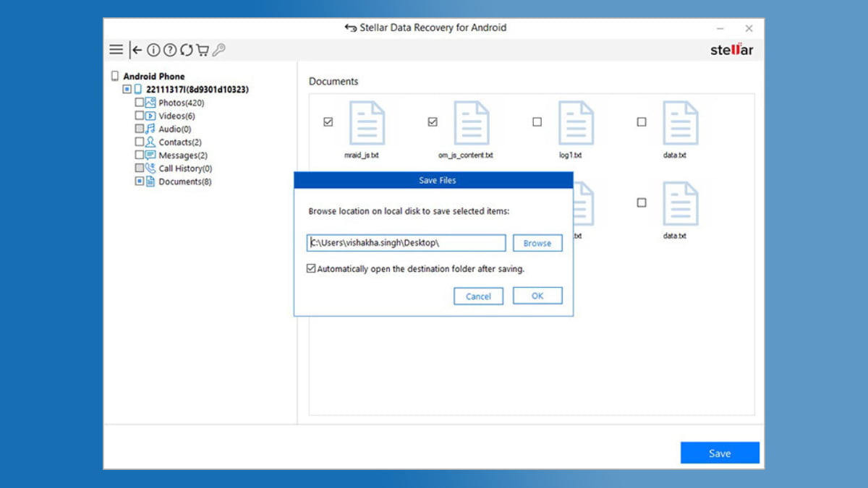Open the hamburger menu in the toolbar
This screenshot has width=868, height=488.
pos(116,50)
